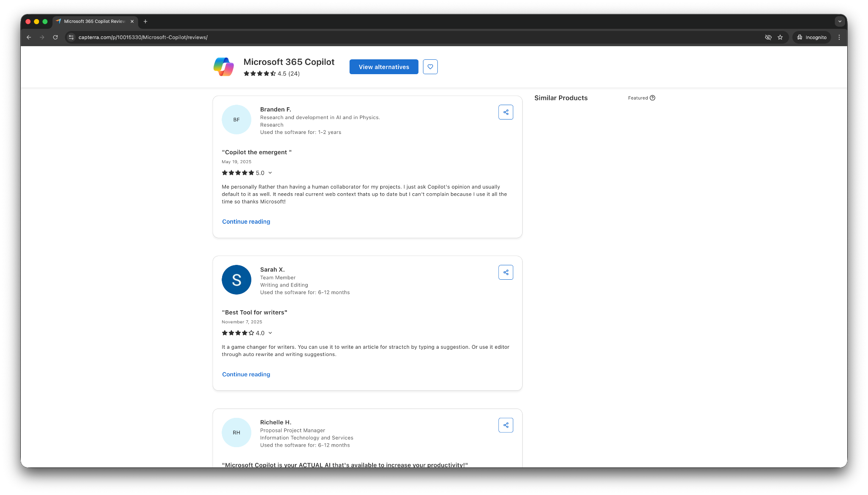868x495 pixels.
Task: Click the View alternatives button
Action: [x=384, y=67]
